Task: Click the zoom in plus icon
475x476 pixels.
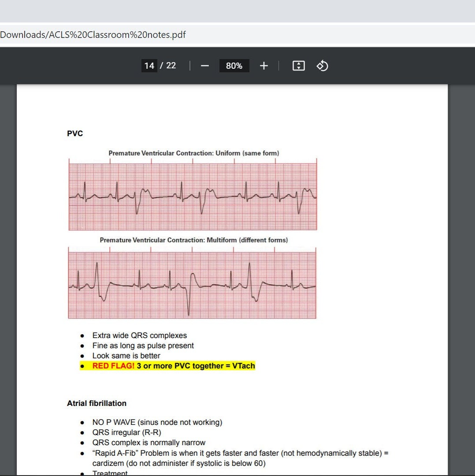Action: pos(263,65)
